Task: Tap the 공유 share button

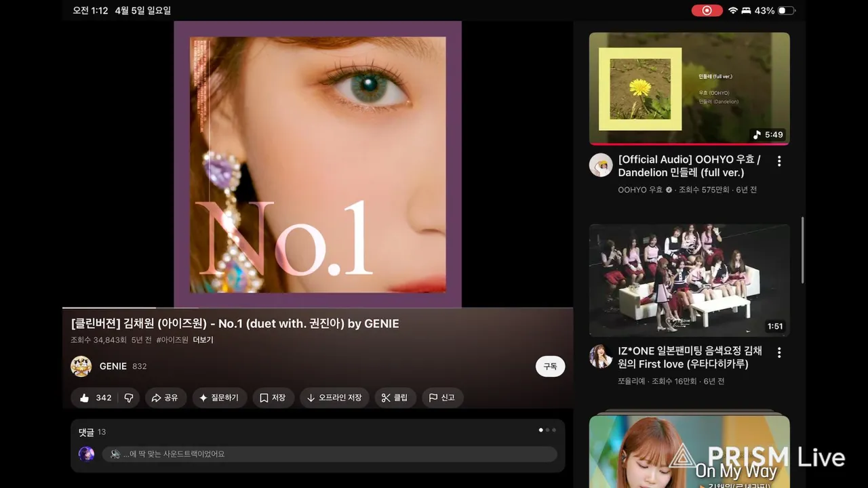Action: coord(165,398)
